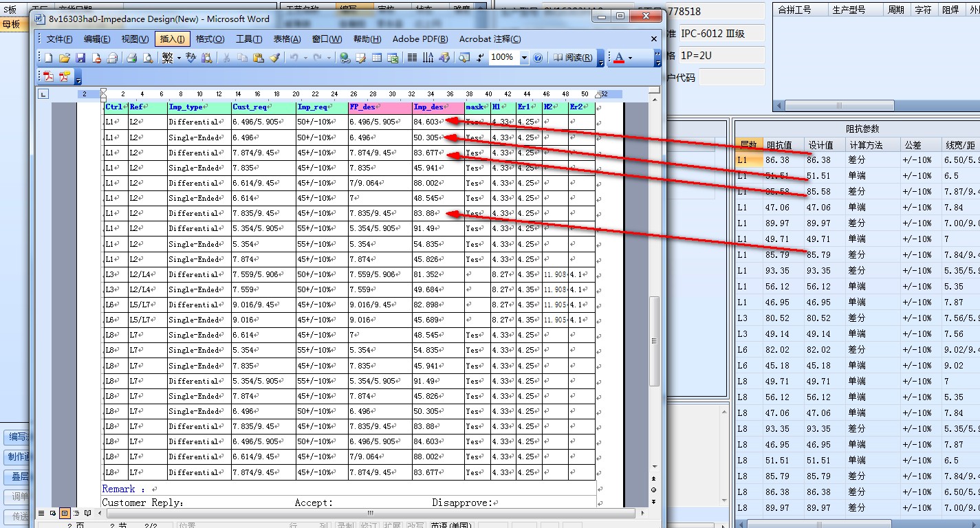Click the Undo arrow icon
Viewport: 980px width, 528px height.
tap(294, 58)
